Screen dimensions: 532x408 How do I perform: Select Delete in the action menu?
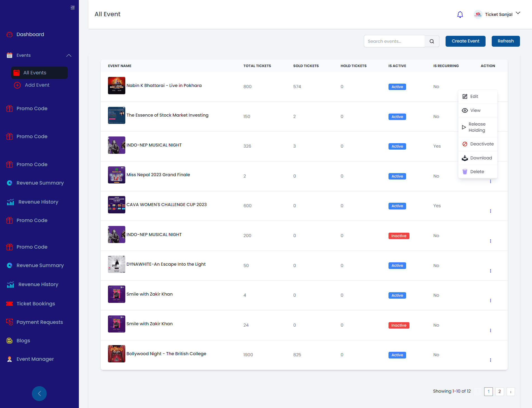coord(477,172)
